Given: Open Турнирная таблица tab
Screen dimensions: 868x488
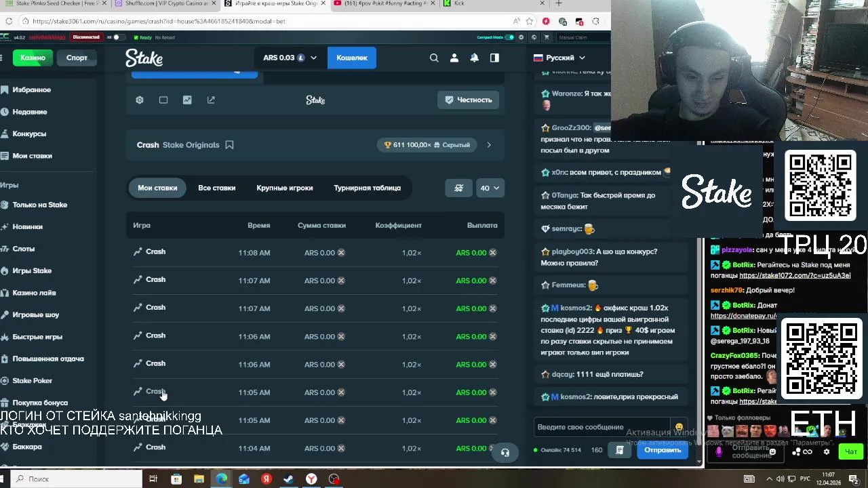Looking at the screenshot, I should (x=368, y=188).
